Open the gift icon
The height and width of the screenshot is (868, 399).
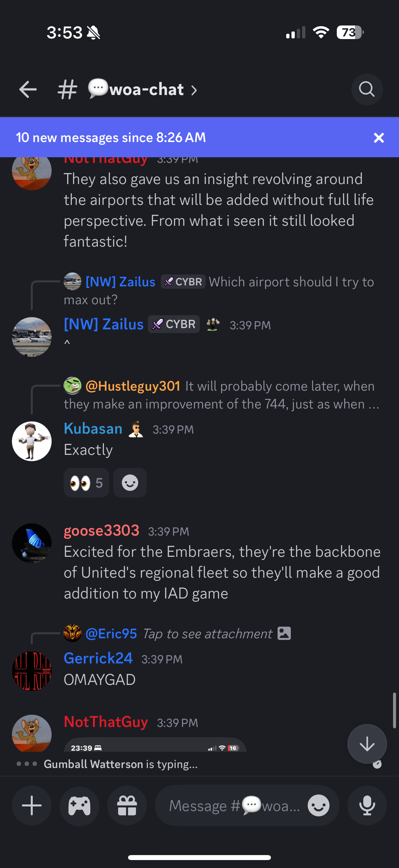[x=127, y=805]
